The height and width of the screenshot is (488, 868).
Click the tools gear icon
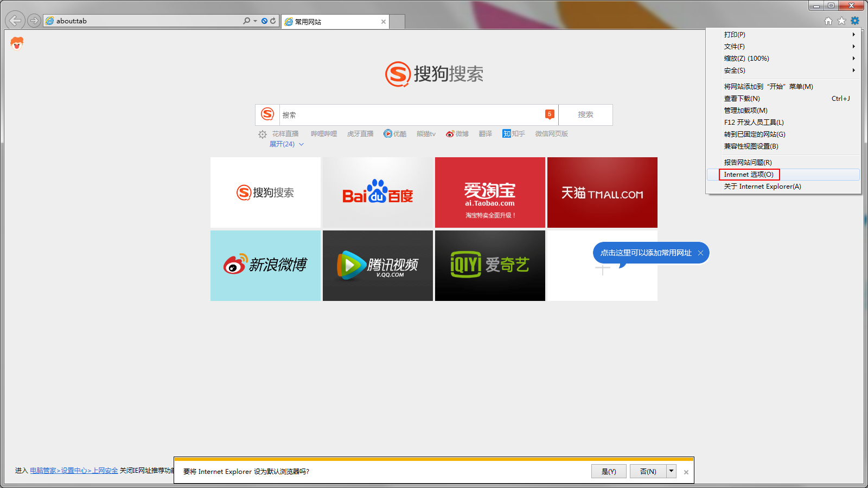pyautogui.click(x=855, y=21)
